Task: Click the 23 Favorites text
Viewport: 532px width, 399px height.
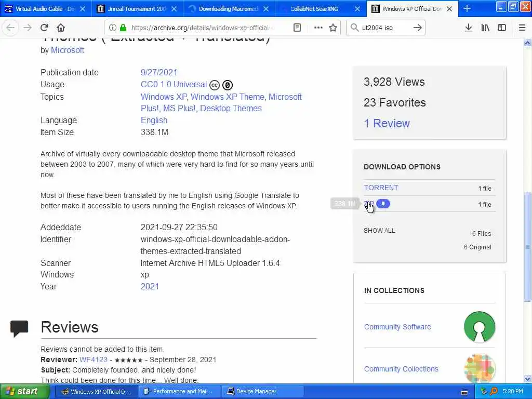Action: click(x=395, y=102)
